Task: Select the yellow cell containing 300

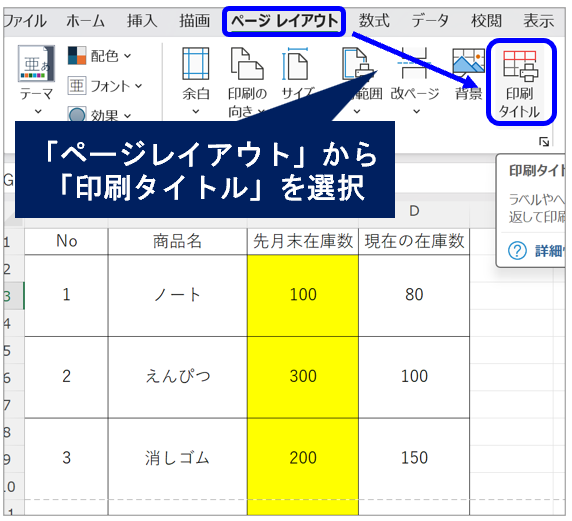Action: pyautogui.click(x=303, y=377)
